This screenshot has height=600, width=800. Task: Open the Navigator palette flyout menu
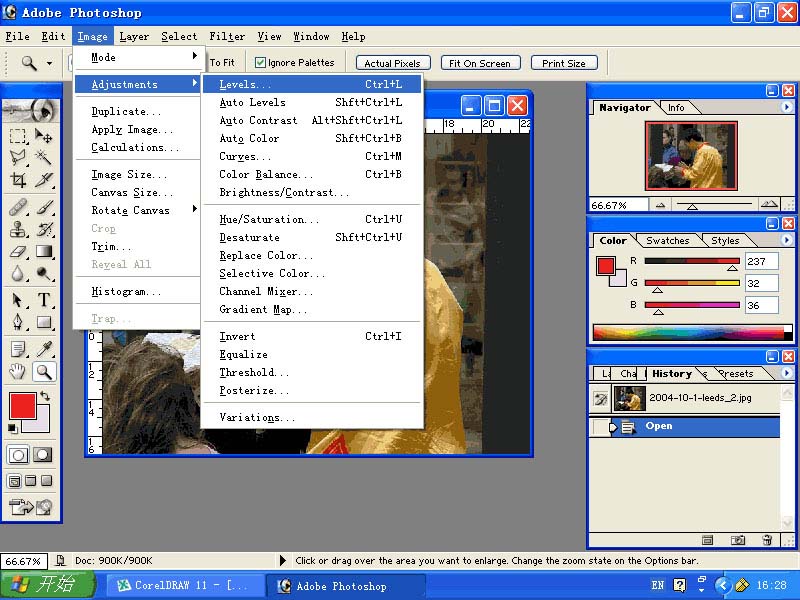787,107
